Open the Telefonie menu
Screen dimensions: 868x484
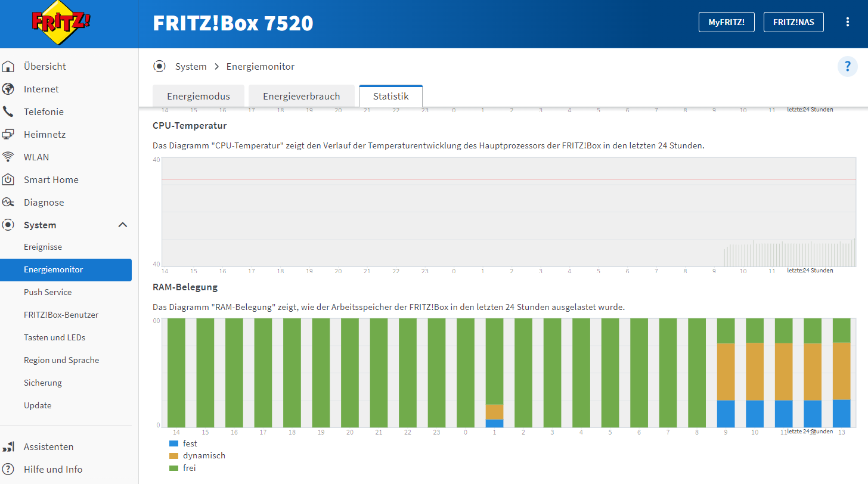point(44,111)
